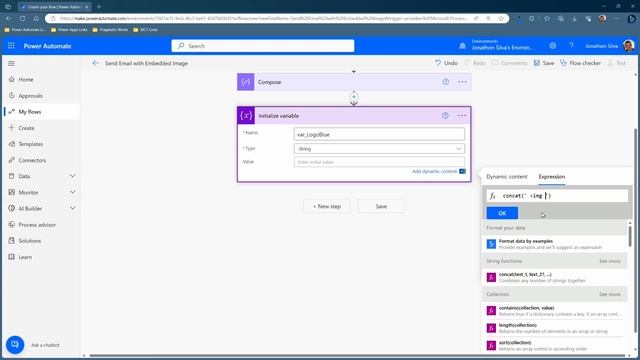The image size is (640, 360).
Task: Click into the Power Automate search box
Action: tap(263, 46)
